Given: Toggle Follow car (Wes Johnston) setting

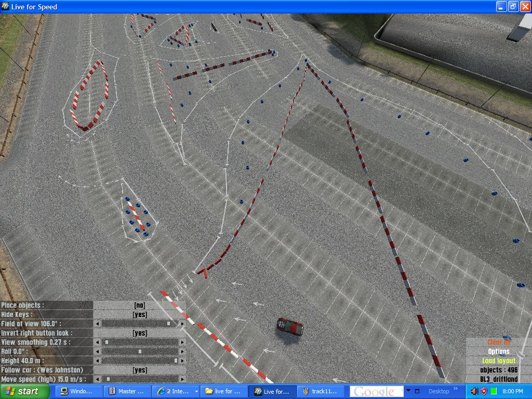Looking at the screenshot, I should 140,370.
